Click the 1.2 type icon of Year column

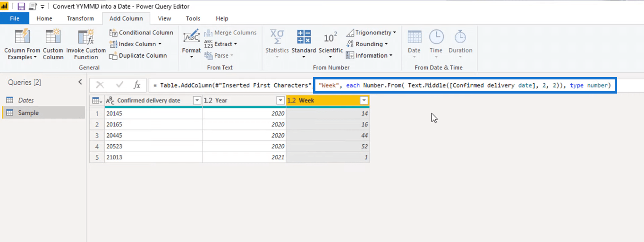point(208,101)
